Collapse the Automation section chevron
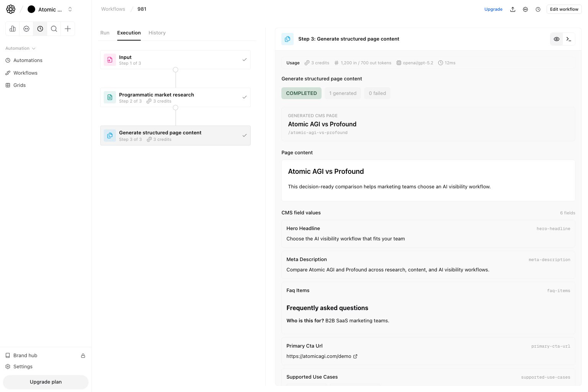 coord(34,48)
